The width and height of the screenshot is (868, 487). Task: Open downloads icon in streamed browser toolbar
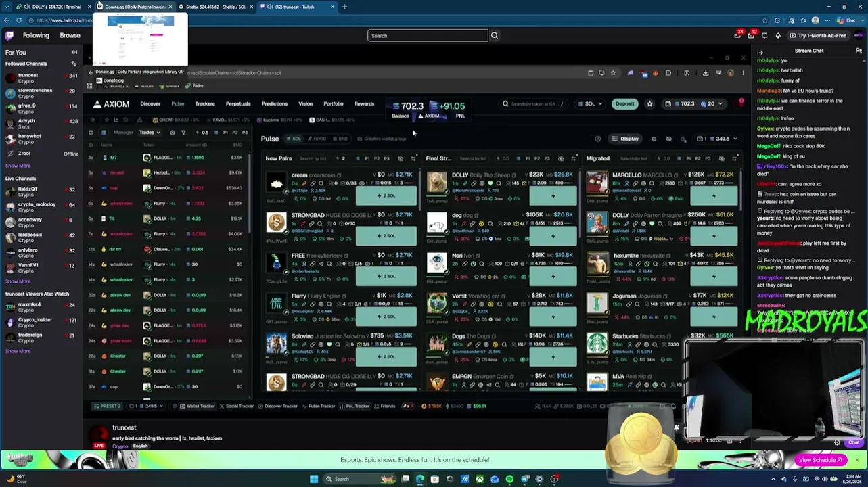pyautogui.click(x=706, y=73)
